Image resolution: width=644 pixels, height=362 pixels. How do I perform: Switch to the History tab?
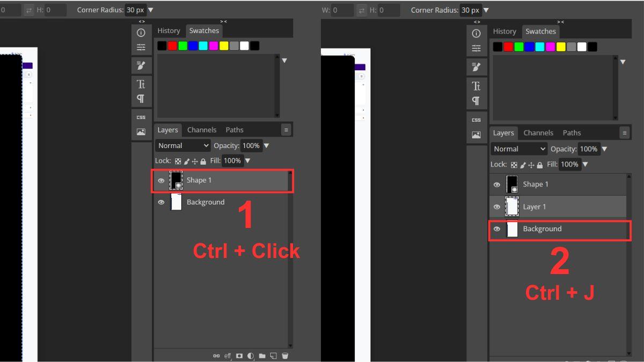tap(169, 31)
